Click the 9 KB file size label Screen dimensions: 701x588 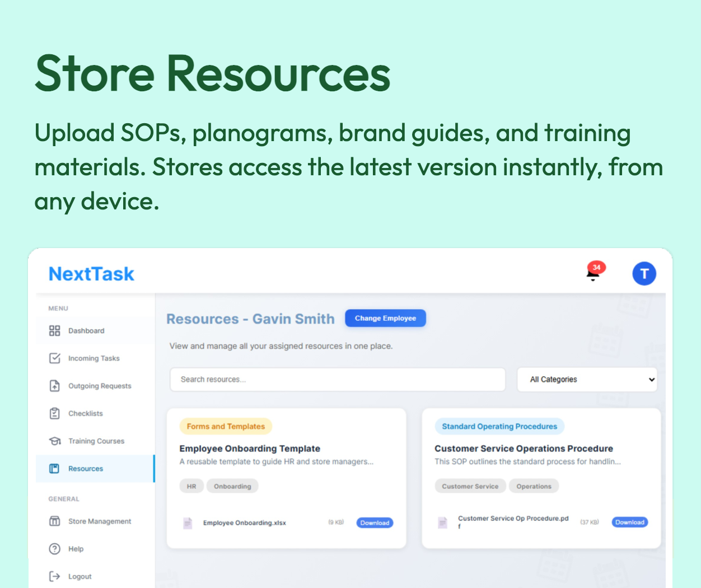(x=336, y=522)
